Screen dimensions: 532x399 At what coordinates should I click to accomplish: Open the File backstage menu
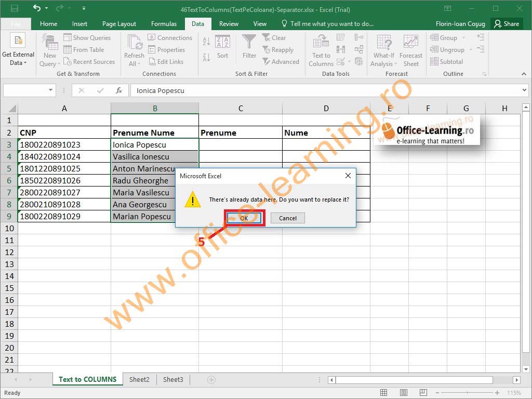click(x=16, y=24)
